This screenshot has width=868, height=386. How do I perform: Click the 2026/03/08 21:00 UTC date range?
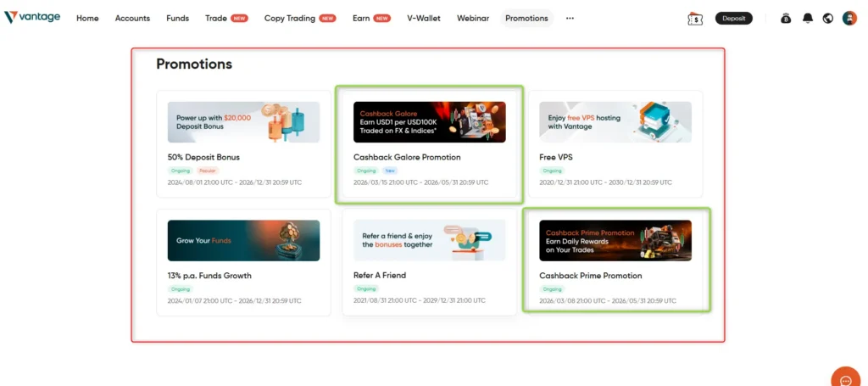pyautogui.click(x=608, y=300)
